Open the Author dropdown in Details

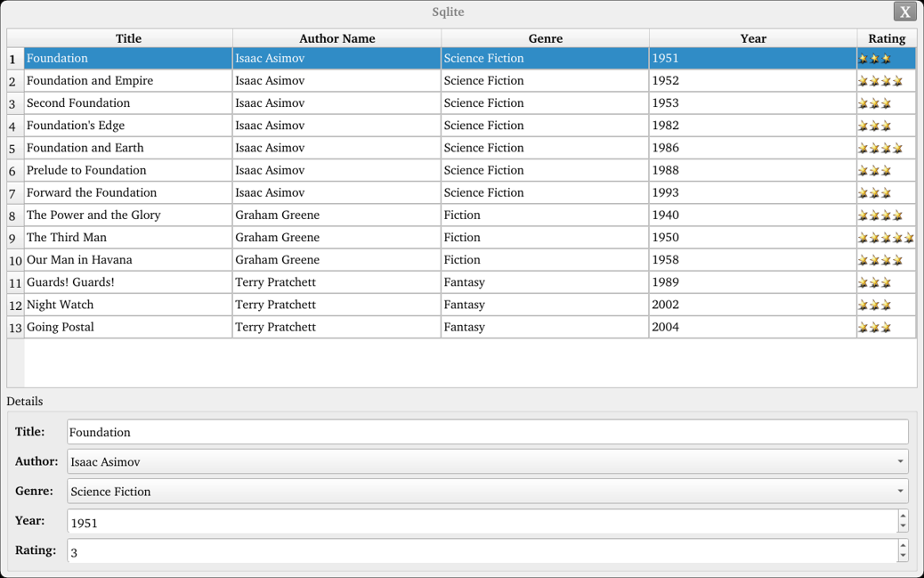coord(900,461)
